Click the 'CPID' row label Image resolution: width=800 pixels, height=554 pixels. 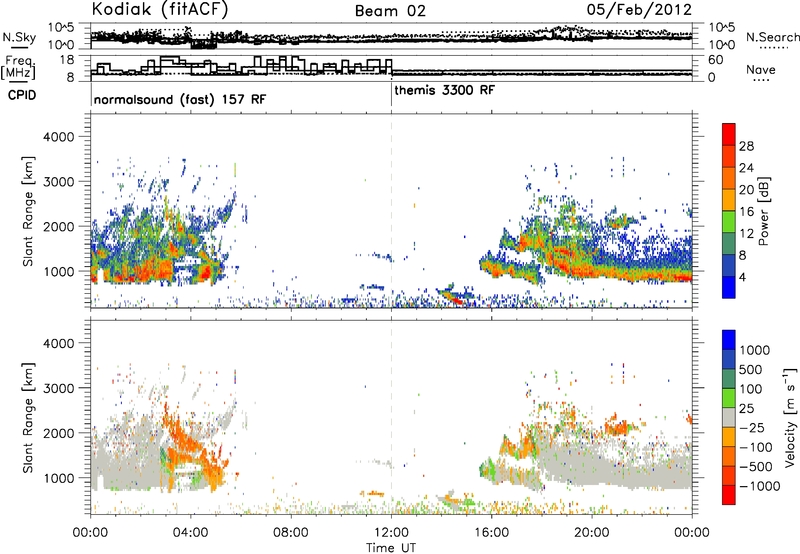click(22, 95)
